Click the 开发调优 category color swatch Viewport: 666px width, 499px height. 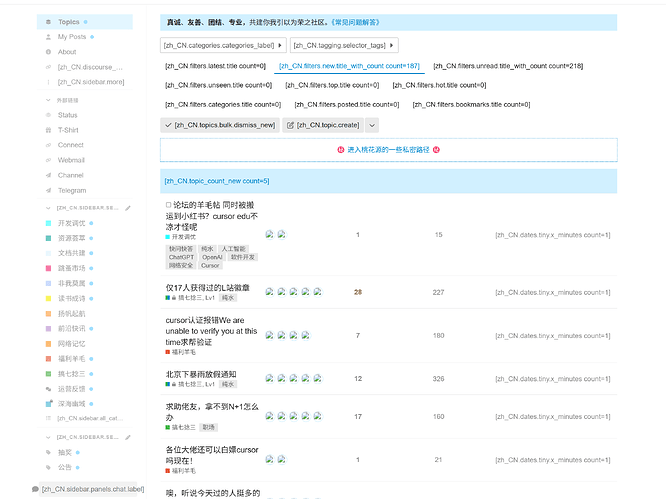tap(48, 223)
